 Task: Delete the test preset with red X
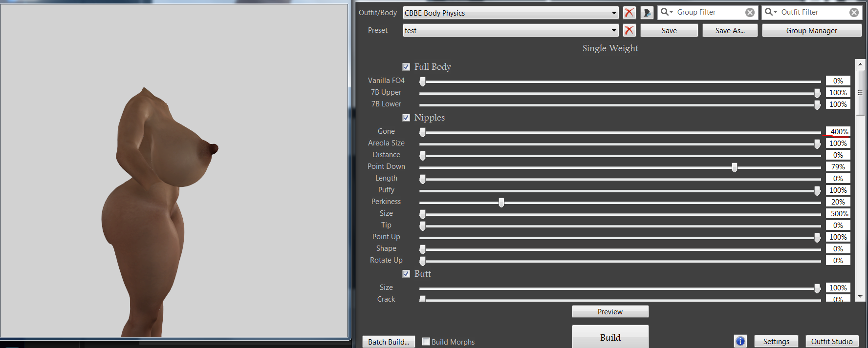pos(629,30)
